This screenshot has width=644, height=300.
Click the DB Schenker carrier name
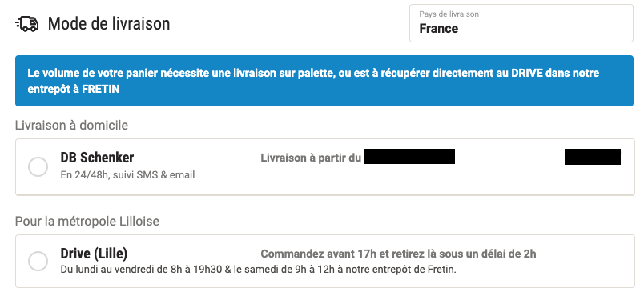(98, 158)
